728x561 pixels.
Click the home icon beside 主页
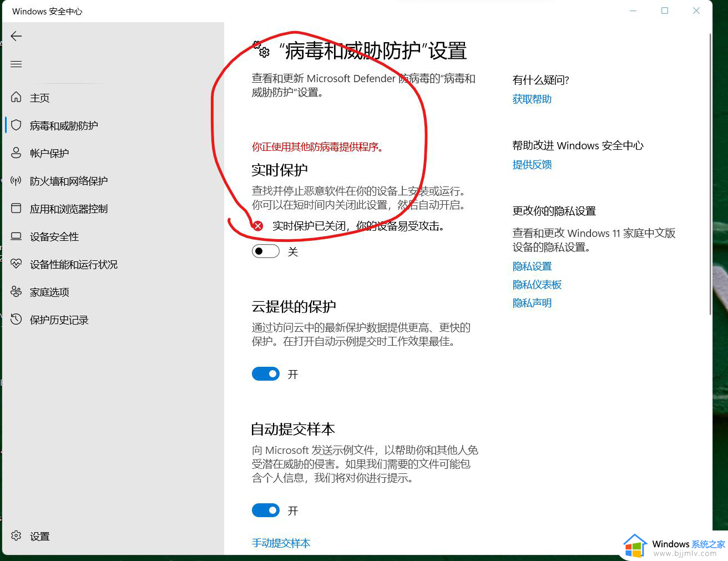pos(16,97)
